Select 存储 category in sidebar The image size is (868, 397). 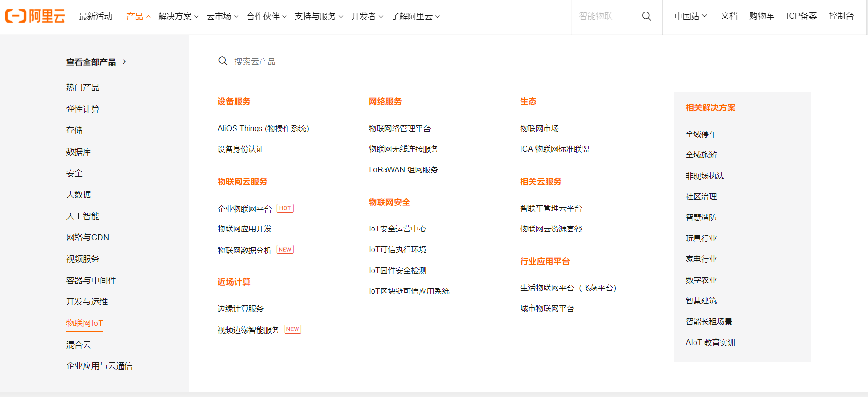pyautogui.click(x=74, y=130)
